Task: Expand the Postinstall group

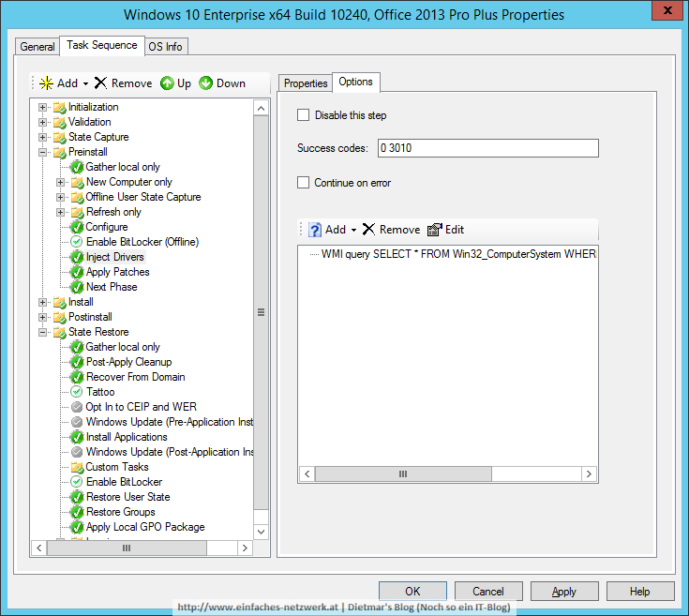Action: click(x=42, y=317)
